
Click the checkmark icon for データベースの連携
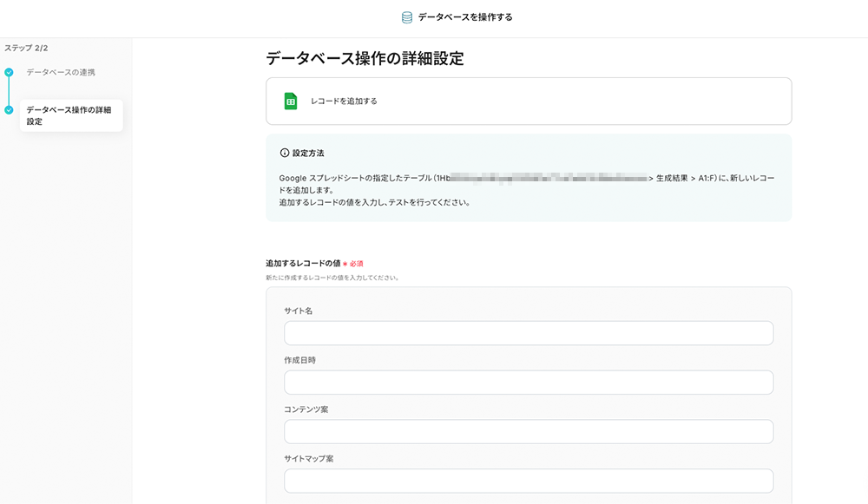[9, 73]
